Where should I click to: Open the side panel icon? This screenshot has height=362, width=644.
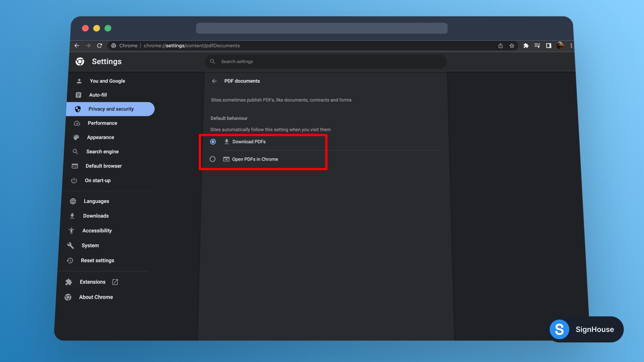548,46
